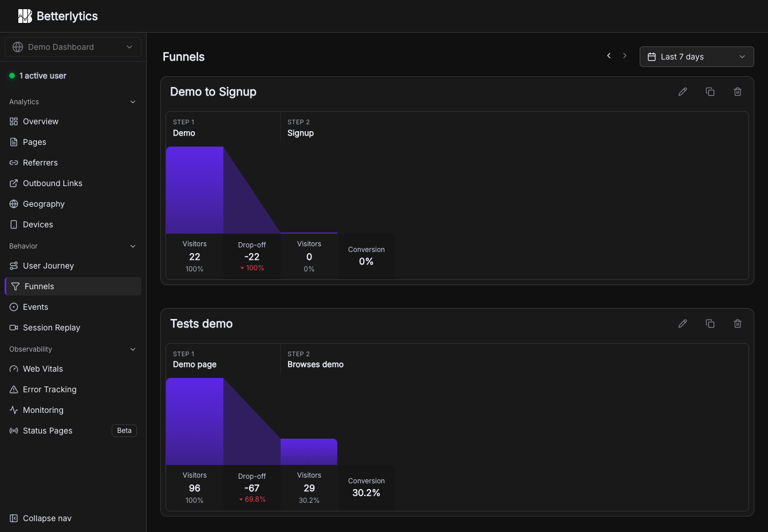Open Error Tracking
Image resolution: width=768 pixels, height=532 pixels.
click(73, 389)
